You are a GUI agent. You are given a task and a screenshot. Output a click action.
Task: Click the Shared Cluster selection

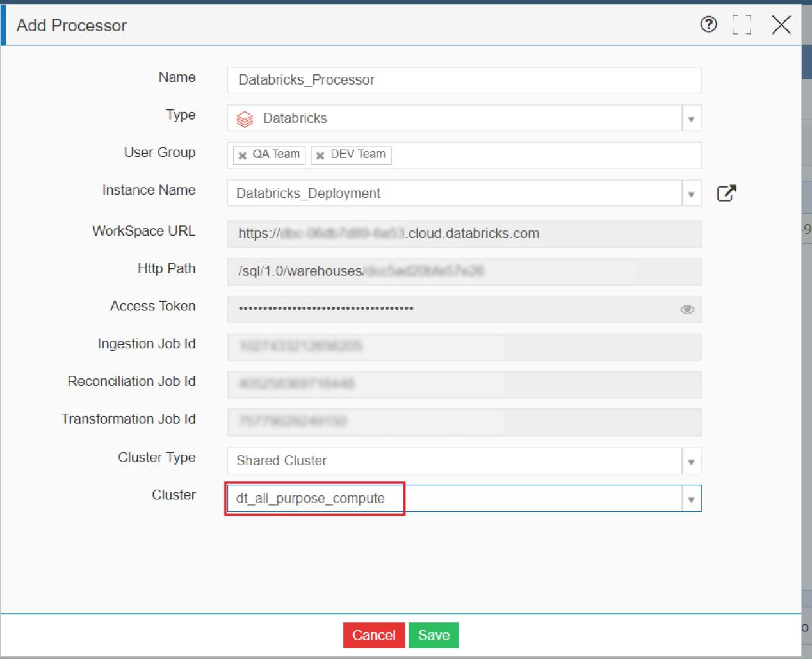tap(282, 460)
